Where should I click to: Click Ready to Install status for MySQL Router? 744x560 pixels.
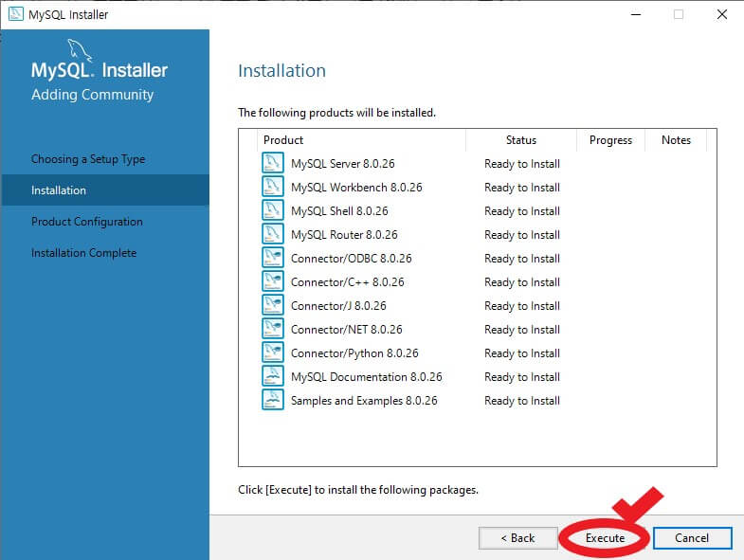[522, 235]
